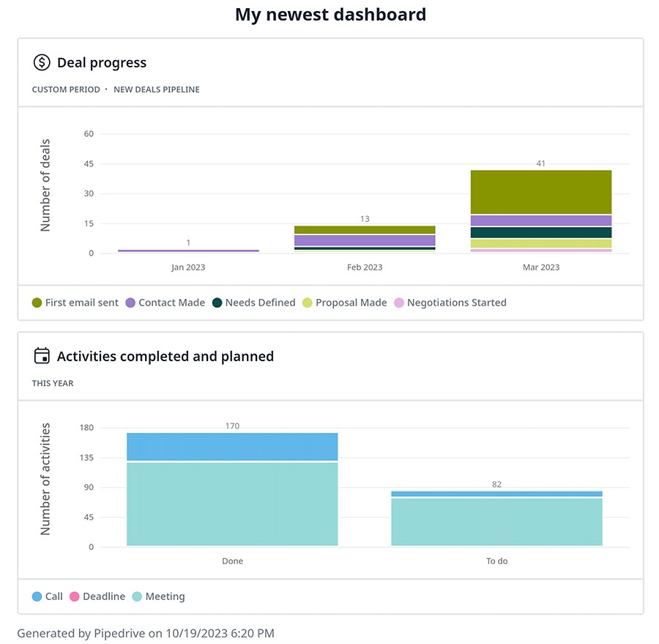
Task: Open the THIS YEAR period selector
Action: [52, 383]
